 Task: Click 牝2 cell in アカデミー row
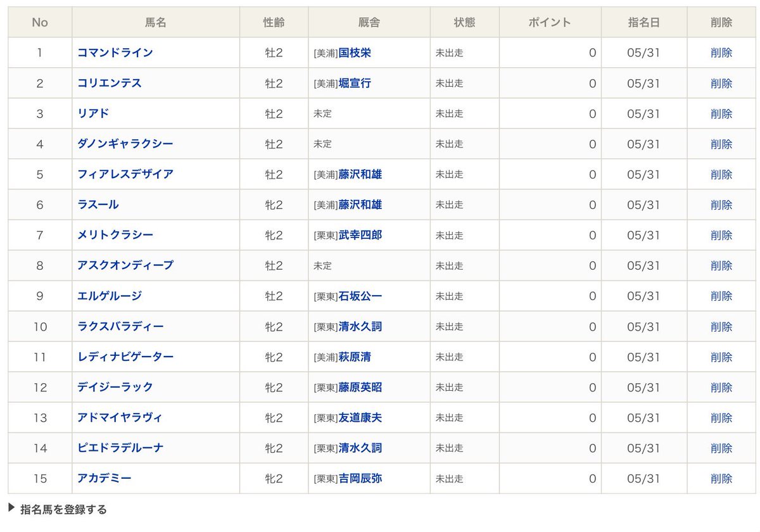tap(274, 479)
